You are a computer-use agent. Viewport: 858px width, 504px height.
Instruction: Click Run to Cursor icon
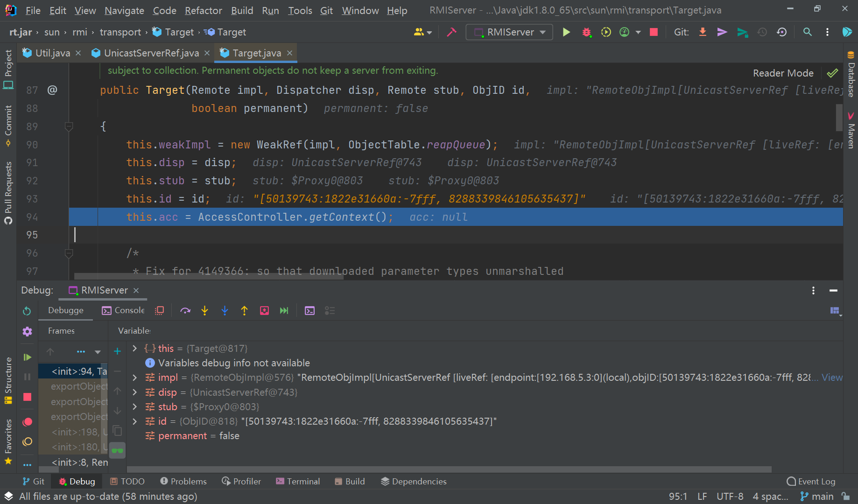tap(284, 311)
